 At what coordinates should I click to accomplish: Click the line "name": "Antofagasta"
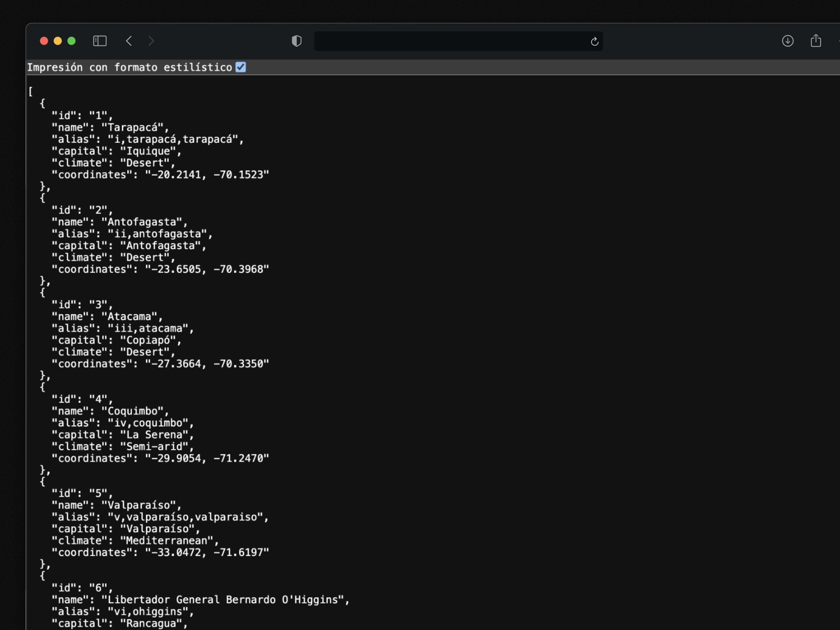point(120,222)
